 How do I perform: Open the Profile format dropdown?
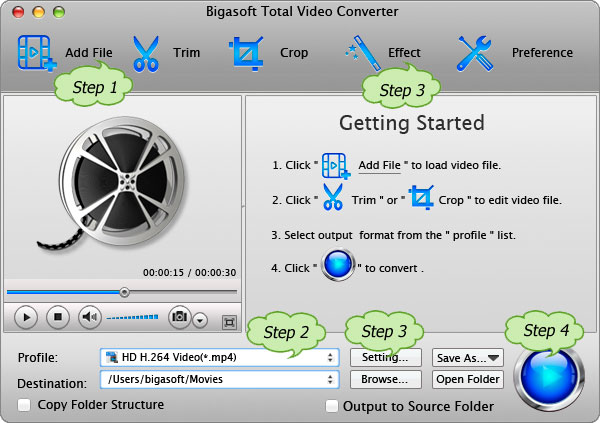coord(220,358)
